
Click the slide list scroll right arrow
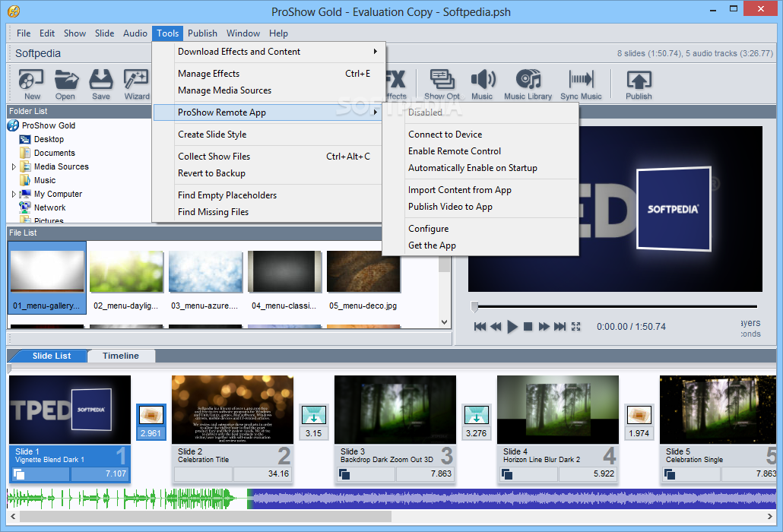(769, 517)
